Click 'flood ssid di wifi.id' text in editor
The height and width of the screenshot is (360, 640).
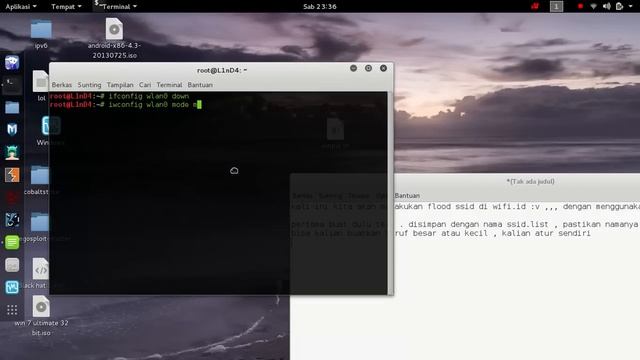(x=483, y=207)
